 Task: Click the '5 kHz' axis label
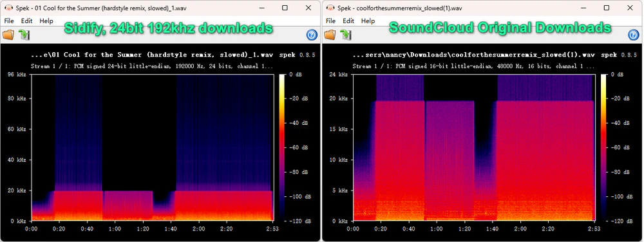(341, 191)
